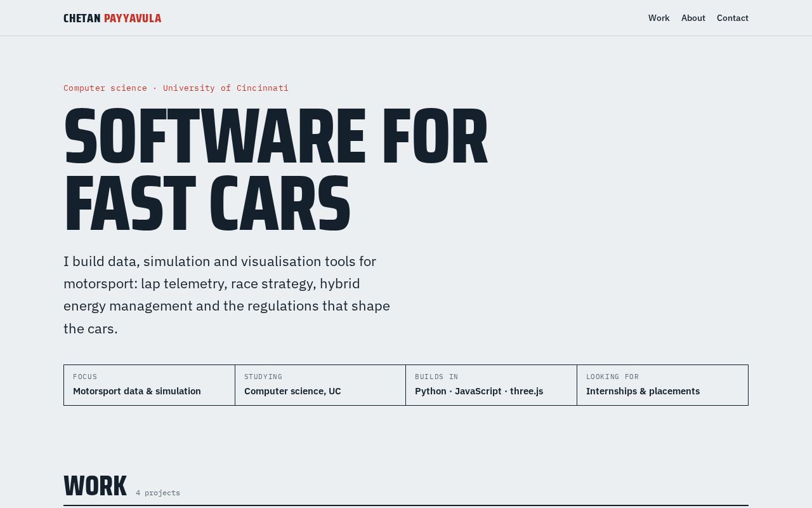This screenshot has width=812, height=508.
Task: Click the WORK section heading
Action: [95, 486]
